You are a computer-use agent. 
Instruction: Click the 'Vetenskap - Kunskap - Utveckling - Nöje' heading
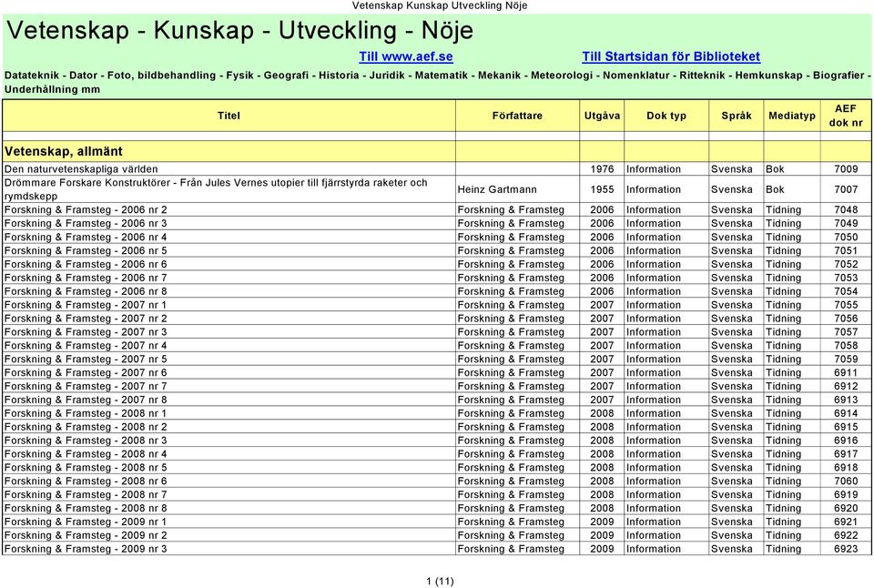pos(239,30)
